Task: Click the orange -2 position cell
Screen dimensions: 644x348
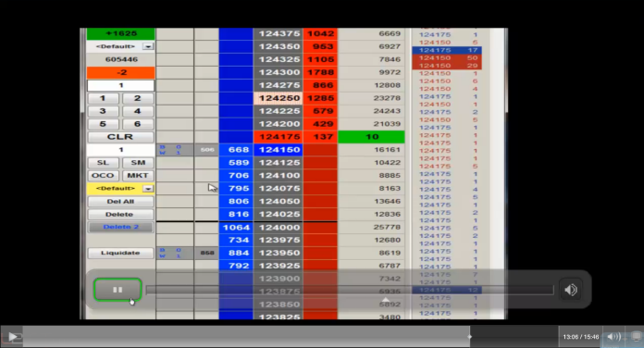Action: point(120,73)
